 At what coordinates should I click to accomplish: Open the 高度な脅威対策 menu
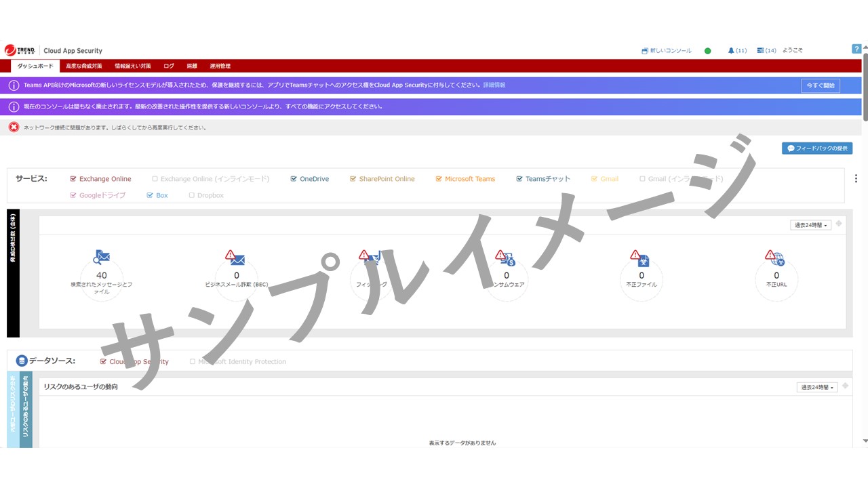tap(84, 66)
